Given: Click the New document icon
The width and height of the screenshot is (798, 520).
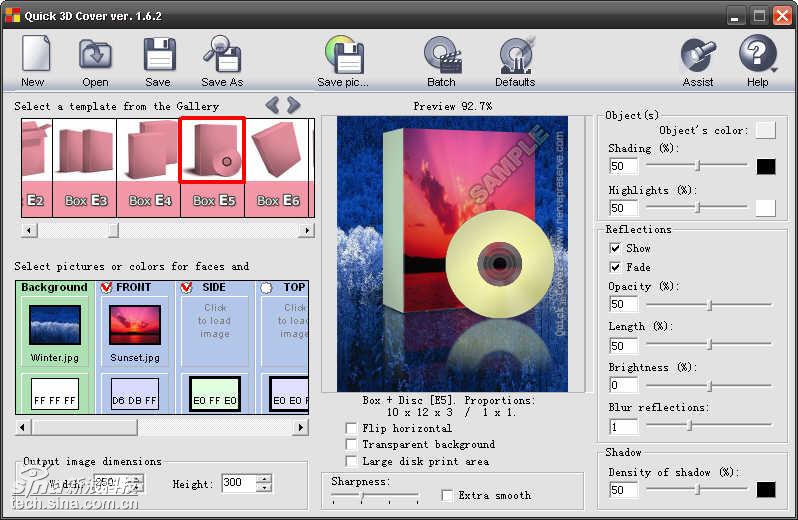Looking at the screenshot, I should [34, 56].
